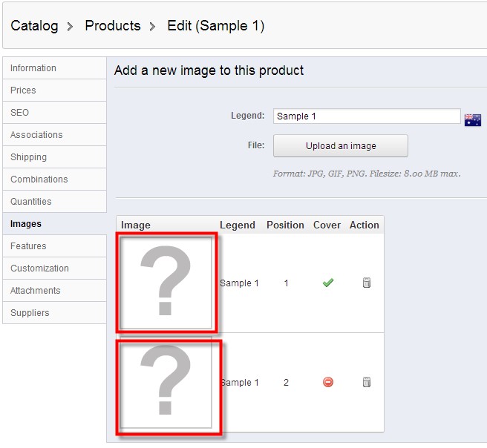Set position 2 image as cover
The height and width of the screenshot is (448, 487).
(x=327, y=382)
